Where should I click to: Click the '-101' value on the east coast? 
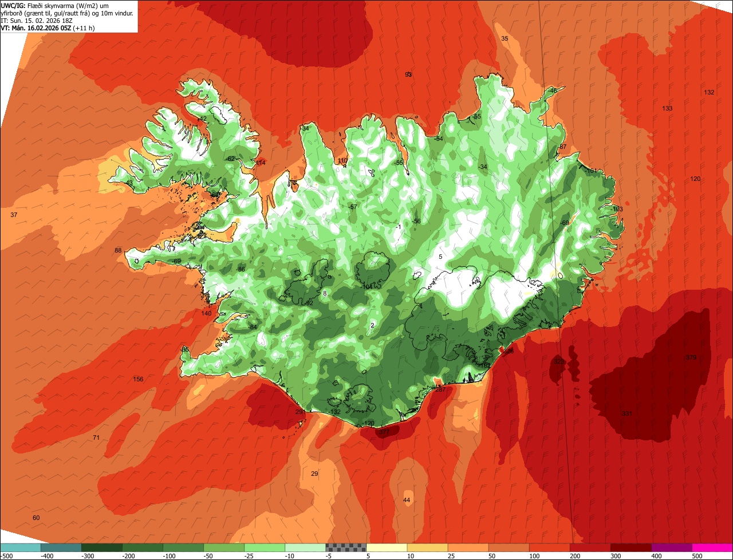coord(591,171)
